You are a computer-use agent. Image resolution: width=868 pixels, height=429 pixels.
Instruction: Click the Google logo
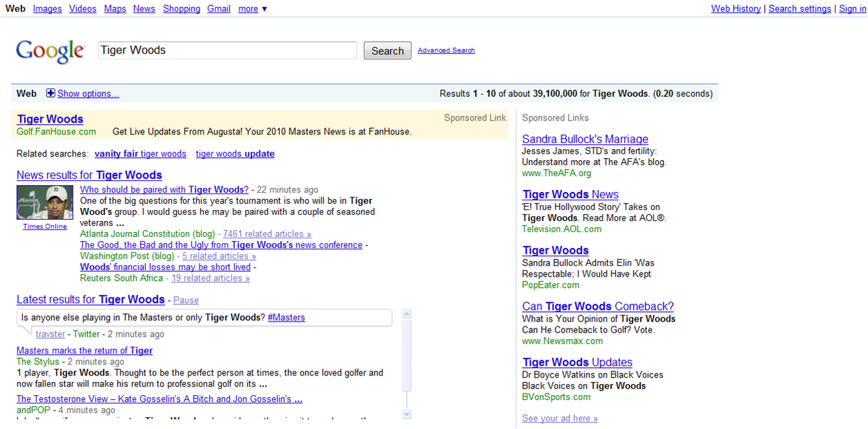50,50
